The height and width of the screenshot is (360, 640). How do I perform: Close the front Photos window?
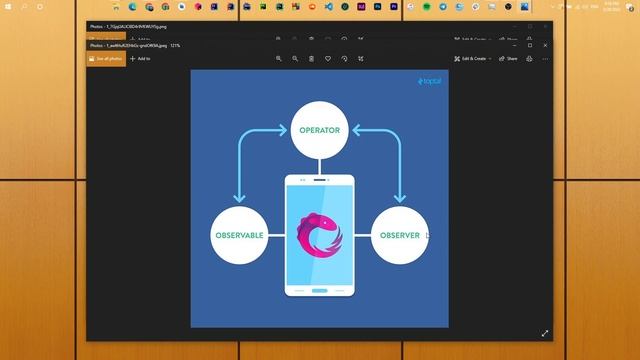click(x=545, y=45)
